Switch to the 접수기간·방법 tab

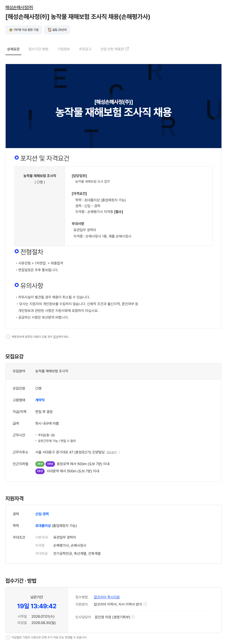point(38,49)
